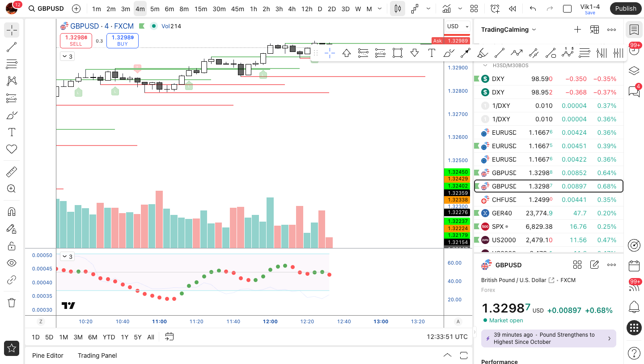The image size is (644, 364).
Task: Remove all drawings with trash icon
Action: click(x=12, y=303)
